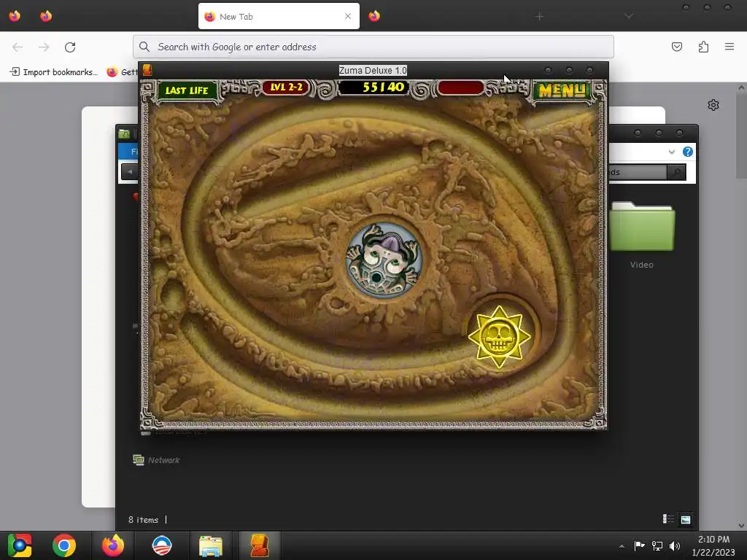Show hidden tray icons arrow

pyautogui.click(x=622, y=545)
